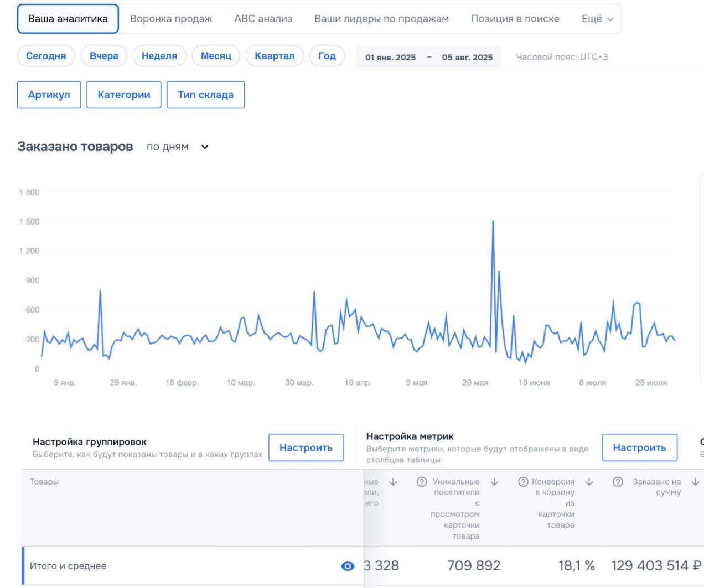This screenshot has width=704, height=588.
Task: Open the Категории filter
Action: tap(124, 95)
